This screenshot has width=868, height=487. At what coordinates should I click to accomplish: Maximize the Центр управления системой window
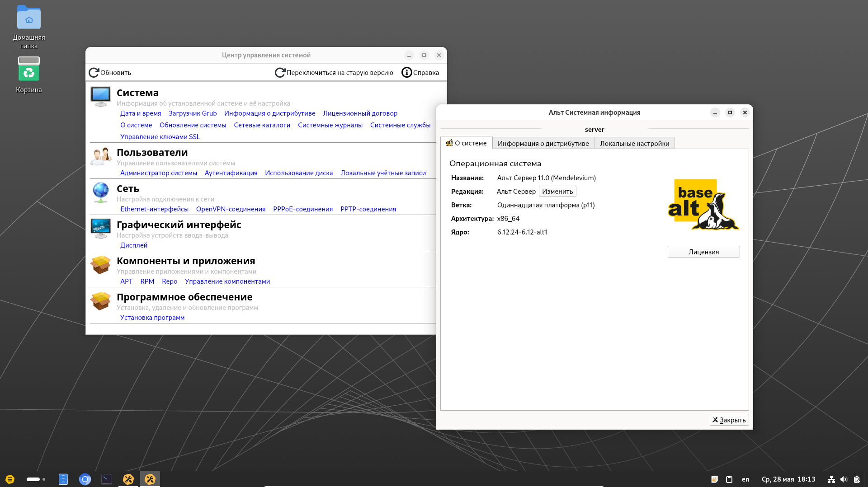[424, 55]
